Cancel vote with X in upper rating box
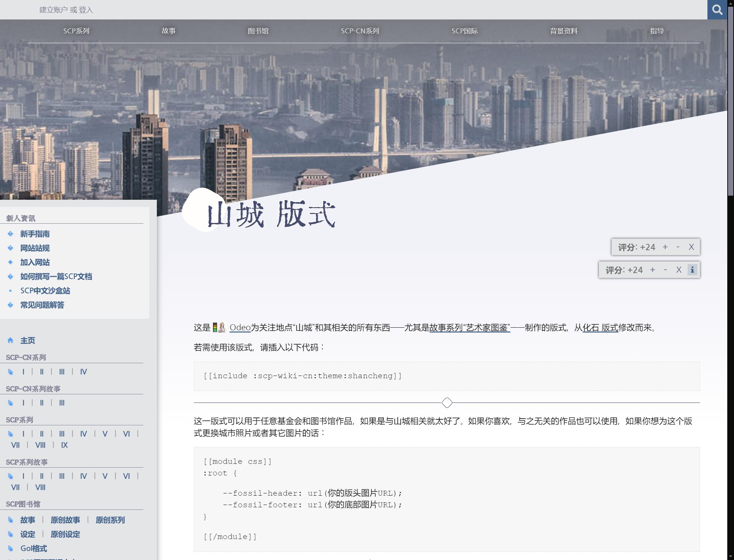This screenshot has width=734, height=560. [691, 247]
